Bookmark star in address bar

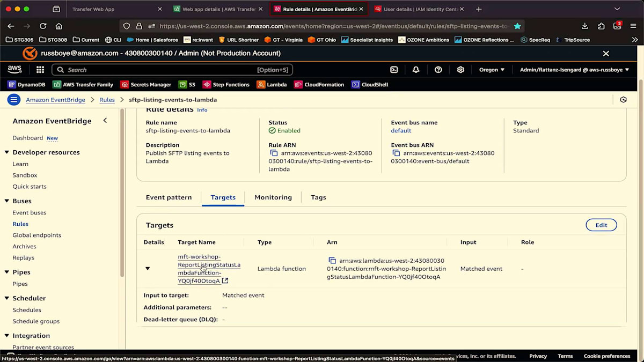(x=517, y=26)
